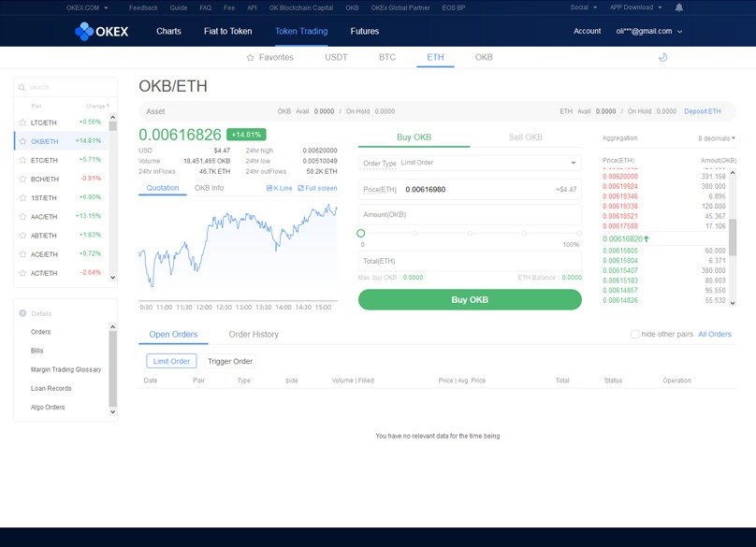Screen dimensions: 756x547
Task: Favorite the LTC/ETH pair star
Action: point(23,122)
